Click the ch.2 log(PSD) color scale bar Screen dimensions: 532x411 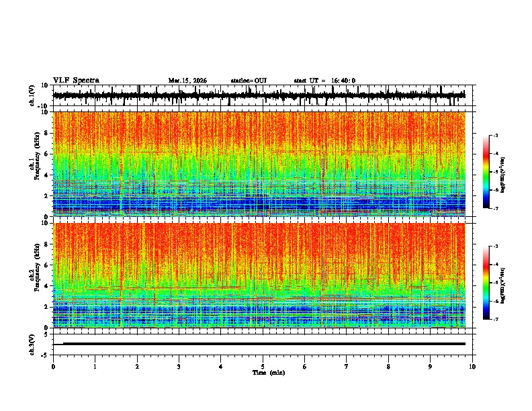(x=486, y=283)
